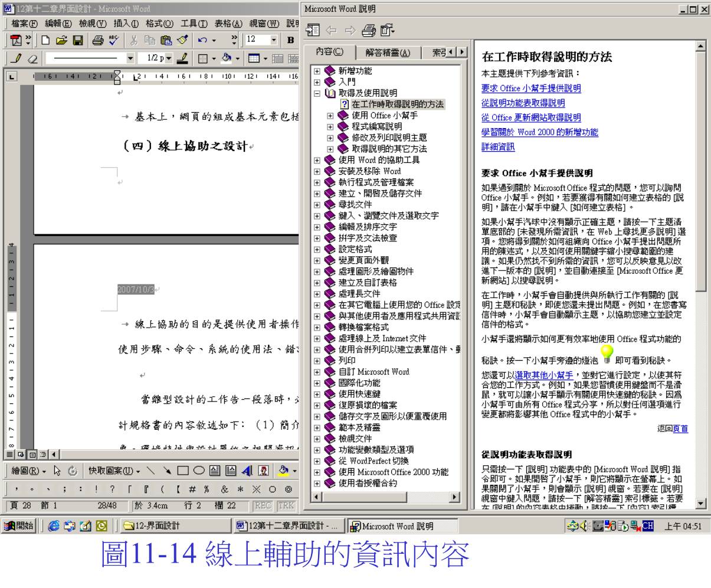Expand the 設定格式 help topic
The width and height of the screenshot is (711, 588).
(x=317, y=249)
